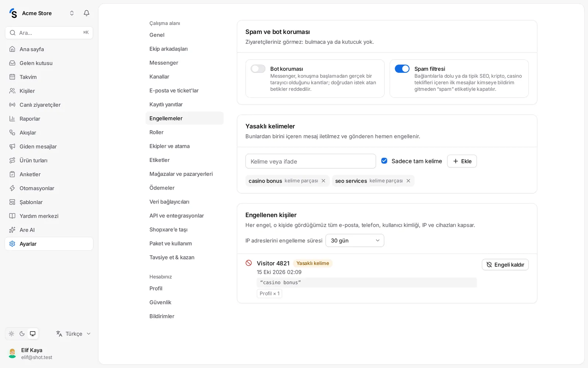Screen dimensions: 588x368
Task: Open the Roller settings page
Action: pyautogui.click(x=184, y=132)
